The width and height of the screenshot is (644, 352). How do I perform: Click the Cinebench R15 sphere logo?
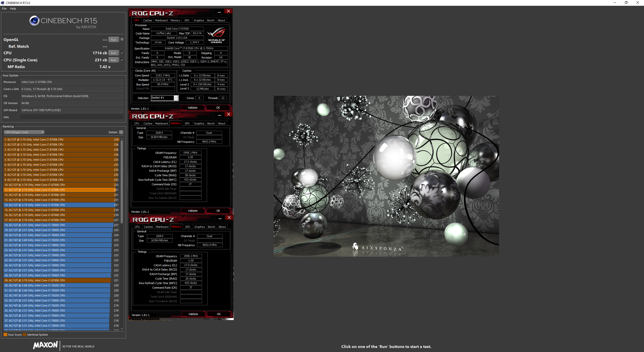pos(34,21)
